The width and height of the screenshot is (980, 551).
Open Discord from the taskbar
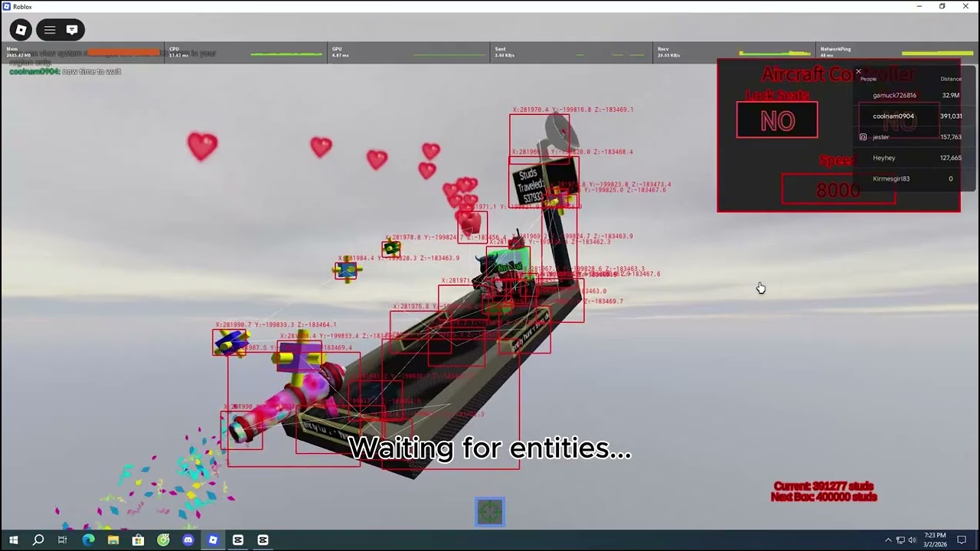(x=188, y=540)
